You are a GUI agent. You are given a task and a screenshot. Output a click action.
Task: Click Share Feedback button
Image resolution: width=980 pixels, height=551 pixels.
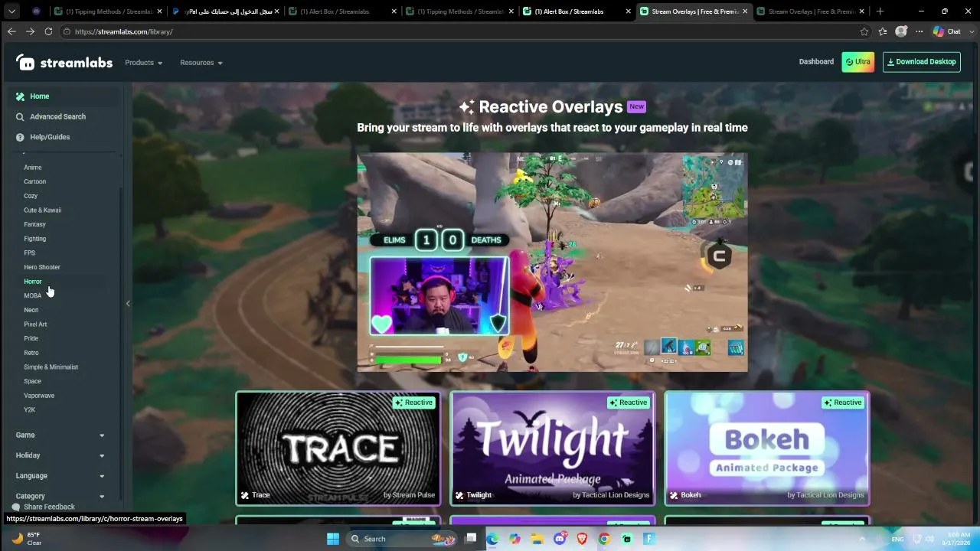pos(44,507)
